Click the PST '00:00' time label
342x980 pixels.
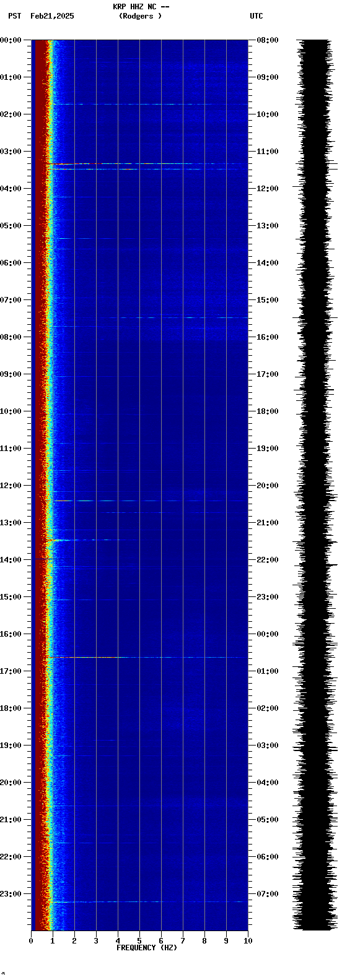coord(11,40)
